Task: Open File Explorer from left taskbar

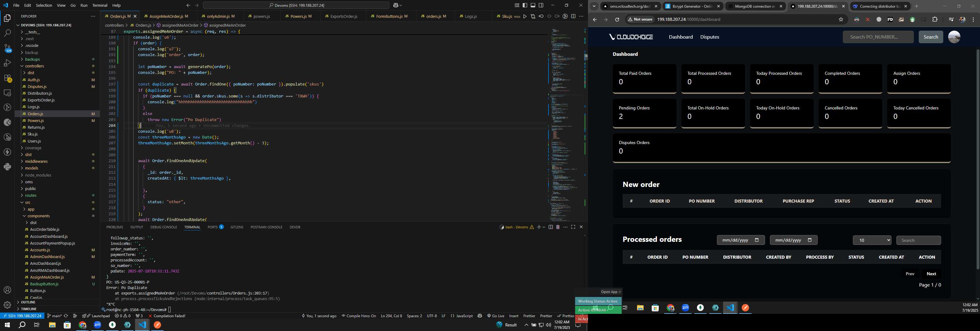Action: [x=52, y=325]
